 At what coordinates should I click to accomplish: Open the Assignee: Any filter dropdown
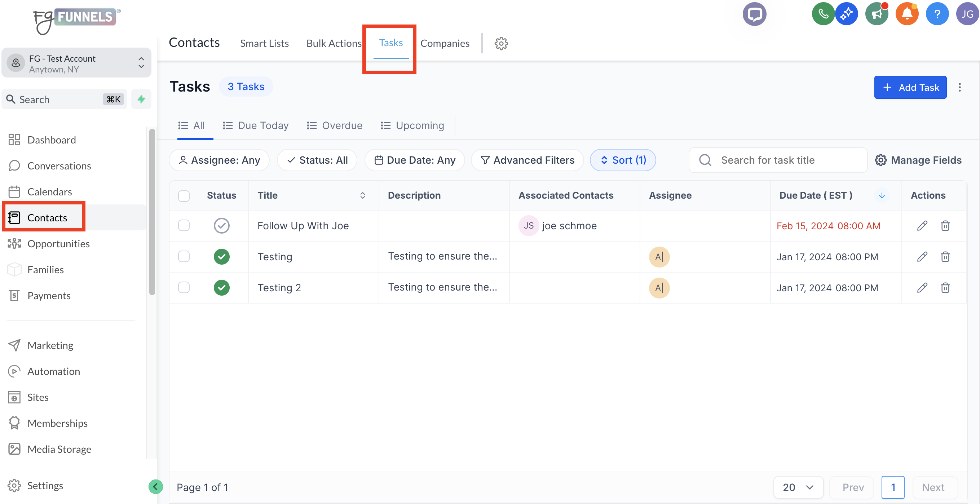[x=219, y=160]
